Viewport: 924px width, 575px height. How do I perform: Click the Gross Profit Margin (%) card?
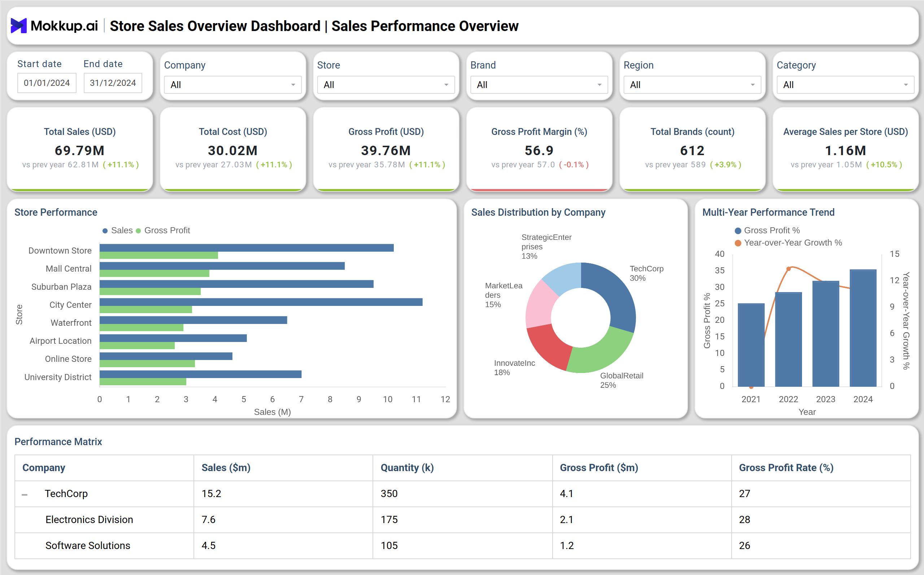coord(539,149)
